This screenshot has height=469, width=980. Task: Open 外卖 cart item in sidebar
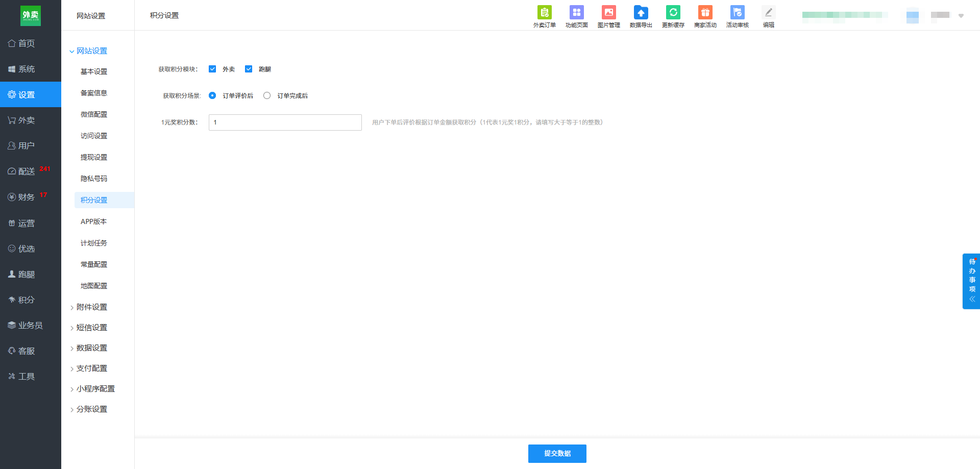coord(31,120)
